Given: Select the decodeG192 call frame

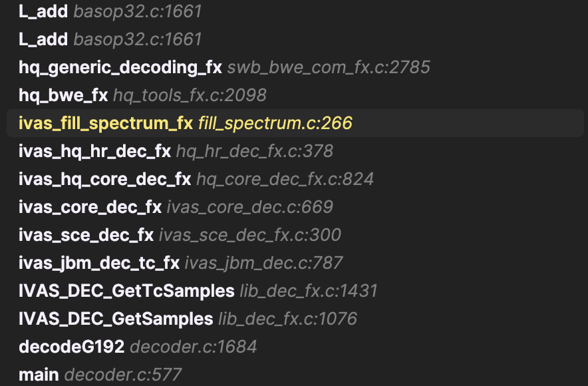Looking at the screenshot, I should click(71, 347).
